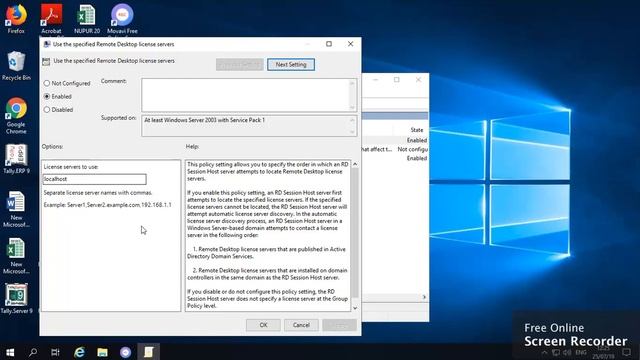The width and height of the screenshot is (640, 360).
Task: Click the Help pane scroll down arrow
Action: pos(355,308)
